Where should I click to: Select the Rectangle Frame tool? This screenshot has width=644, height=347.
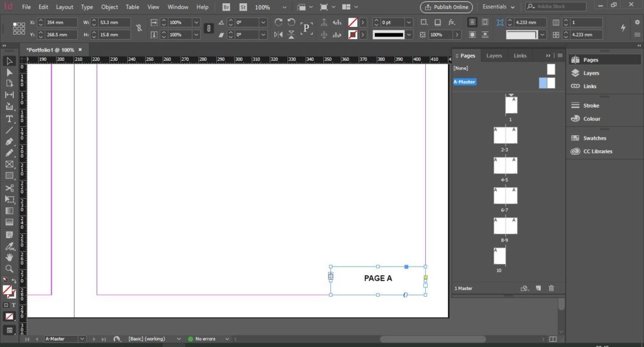(x=9, y=164)
